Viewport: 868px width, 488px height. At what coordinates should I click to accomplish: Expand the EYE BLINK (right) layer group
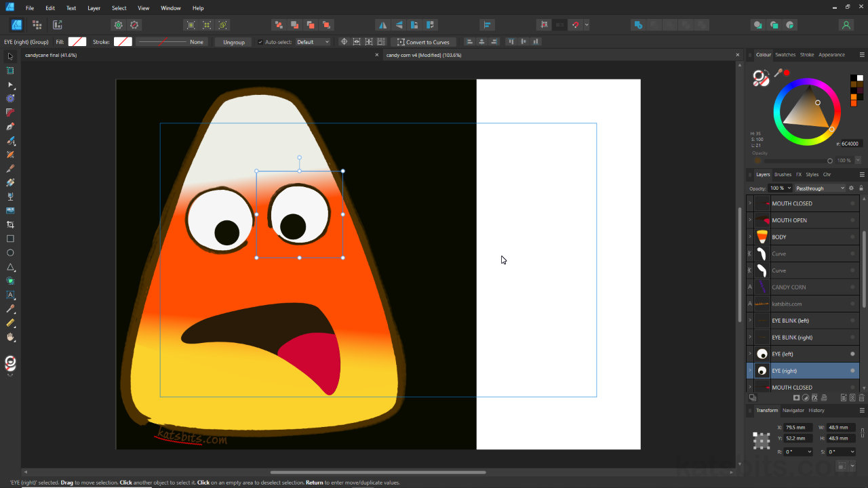[750, 337]
